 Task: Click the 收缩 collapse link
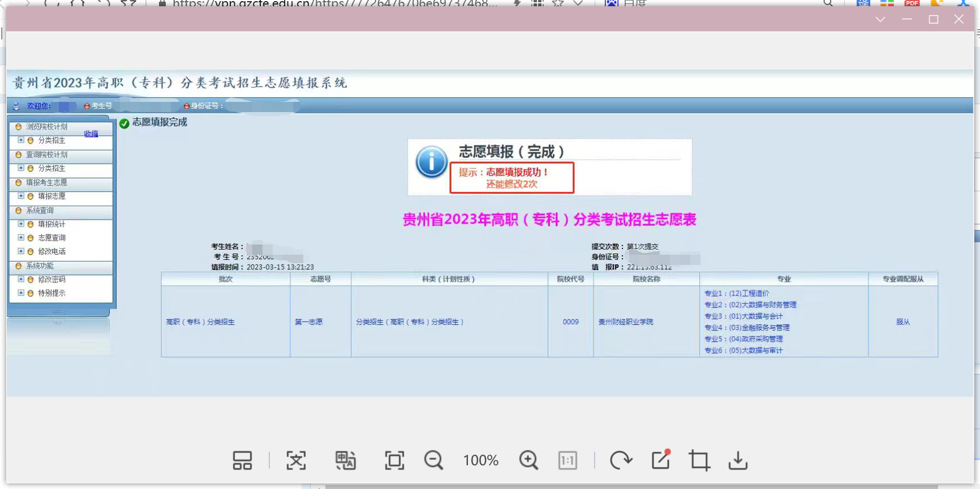point(91,134)
